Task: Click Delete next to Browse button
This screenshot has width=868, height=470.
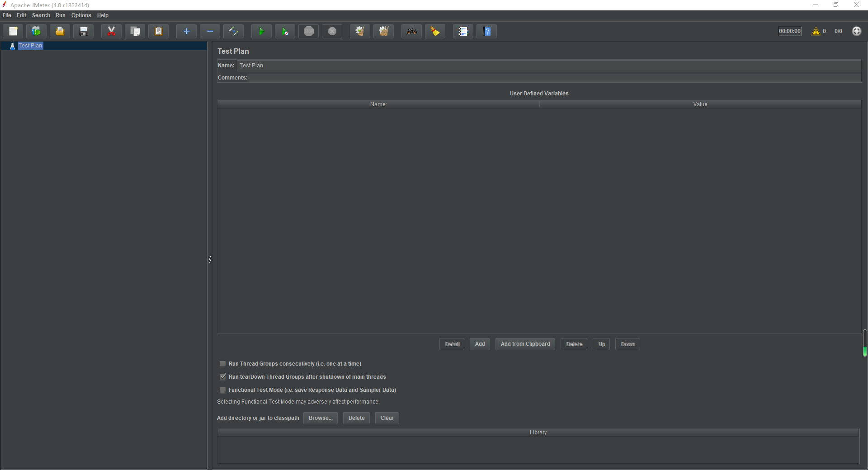Action: tap(356, 418)
